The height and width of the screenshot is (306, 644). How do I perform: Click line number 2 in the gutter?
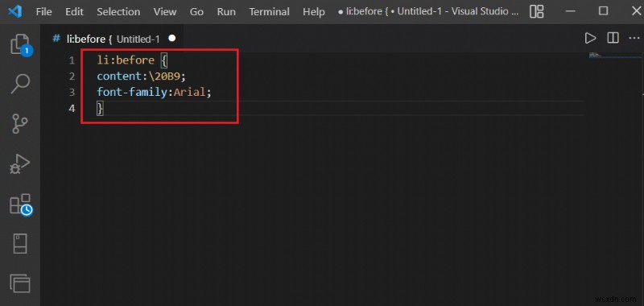tap(72, 76)
